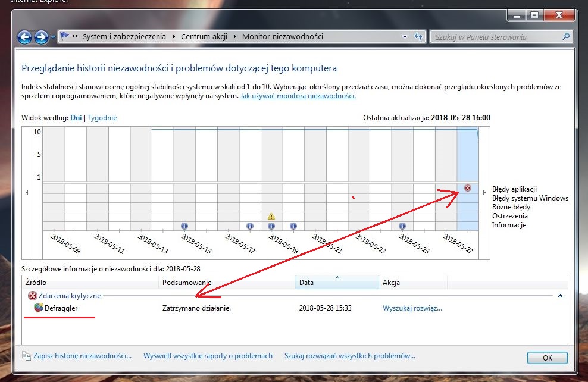Sort by 'Źródło' column header
Image resolution: width=588 pixels, height=382 pixels.
tap(91, 282)
